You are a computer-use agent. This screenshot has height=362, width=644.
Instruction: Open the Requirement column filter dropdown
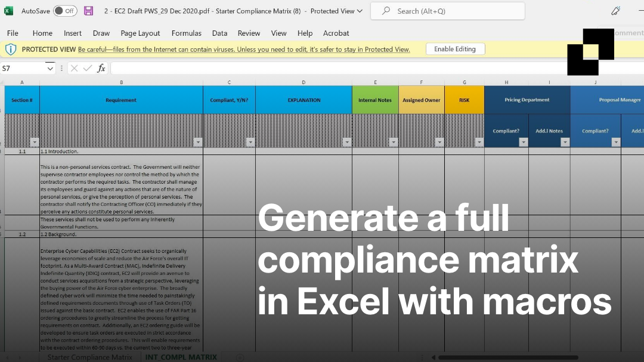[197, 142]
